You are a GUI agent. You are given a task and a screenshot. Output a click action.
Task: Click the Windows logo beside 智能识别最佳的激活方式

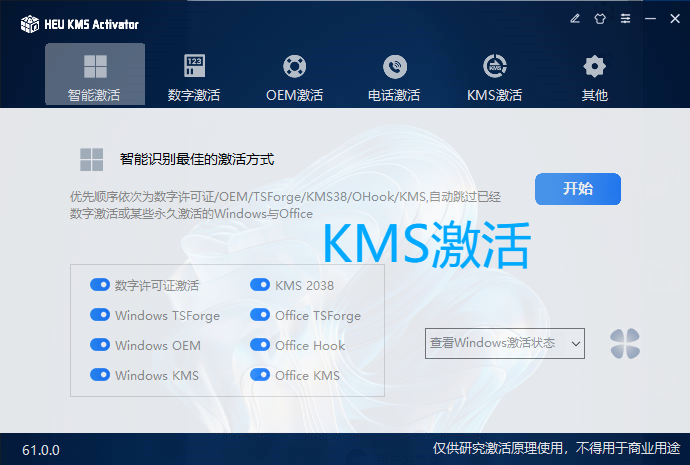[92, 159]
